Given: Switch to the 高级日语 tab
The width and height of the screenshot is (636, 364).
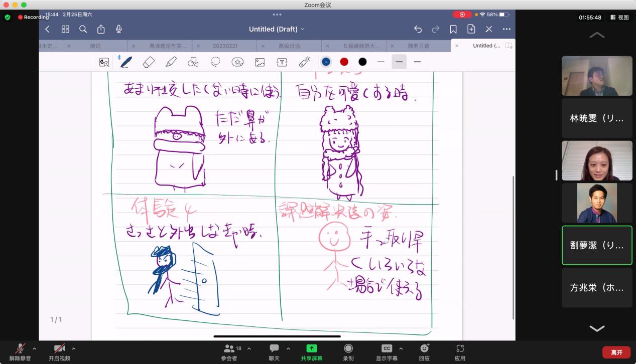Looking at the screenshot, I should pos(289,46).
